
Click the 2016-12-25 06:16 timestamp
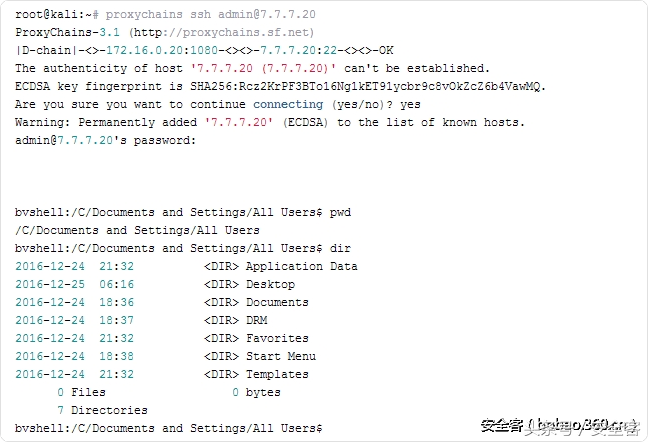(x=75, y=284)
